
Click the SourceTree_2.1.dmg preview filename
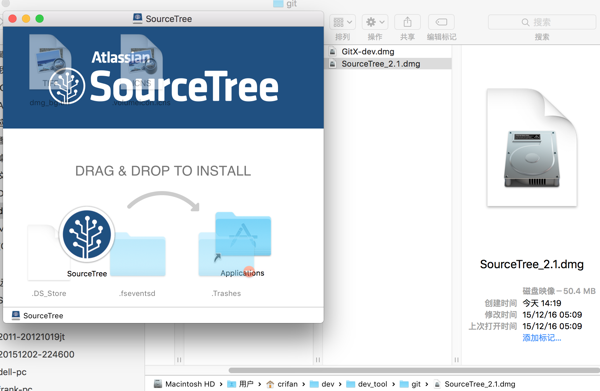point(532,264)
